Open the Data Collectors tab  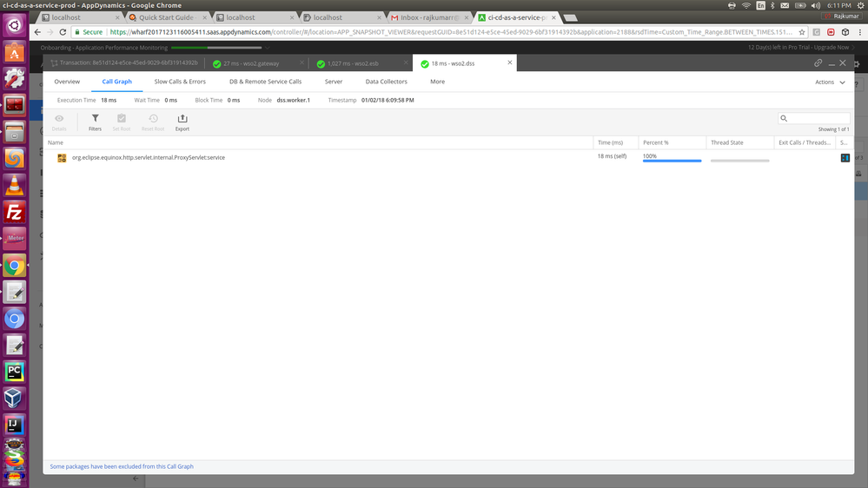click(x=386, y=82)
